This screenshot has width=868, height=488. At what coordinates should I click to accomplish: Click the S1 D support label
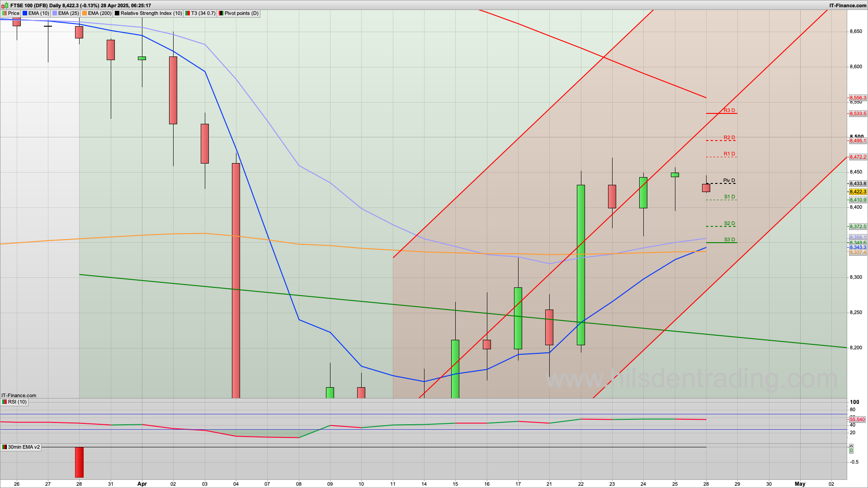[x=730, y=197]
